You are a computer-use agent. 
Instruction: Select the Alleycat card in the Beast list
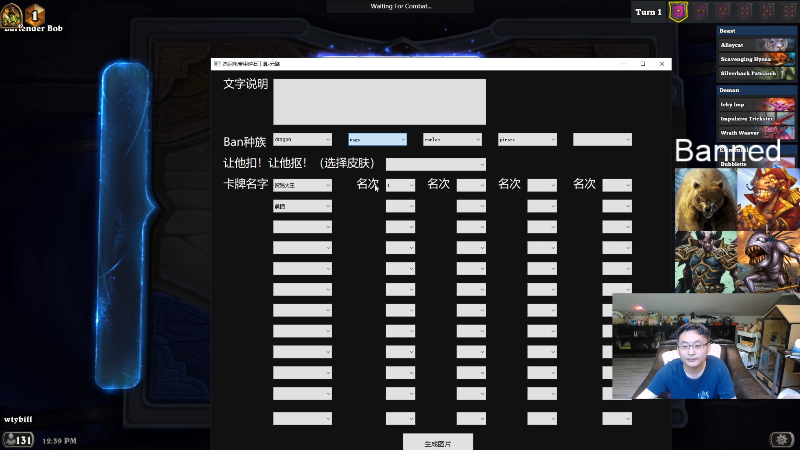coord(757,45)
